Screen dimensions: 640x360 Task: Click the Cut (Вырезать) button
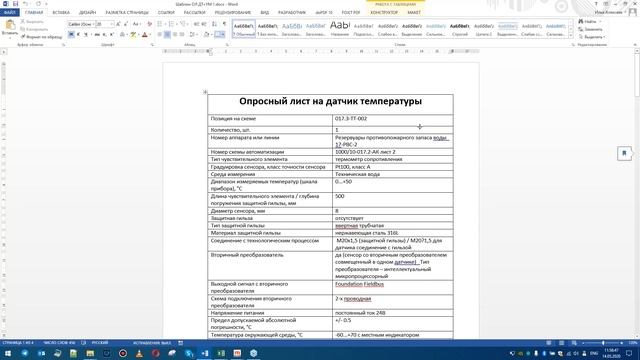tap(32, 21)
